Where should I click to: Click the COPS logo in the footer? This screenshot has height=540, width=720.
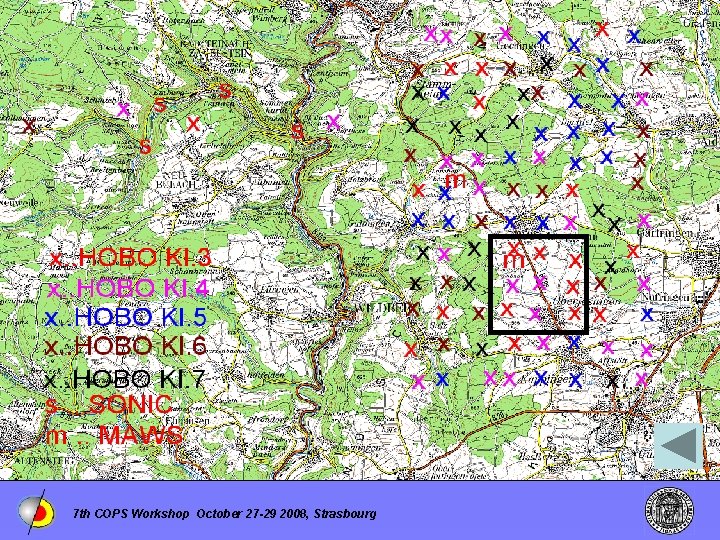click(36, 512)
